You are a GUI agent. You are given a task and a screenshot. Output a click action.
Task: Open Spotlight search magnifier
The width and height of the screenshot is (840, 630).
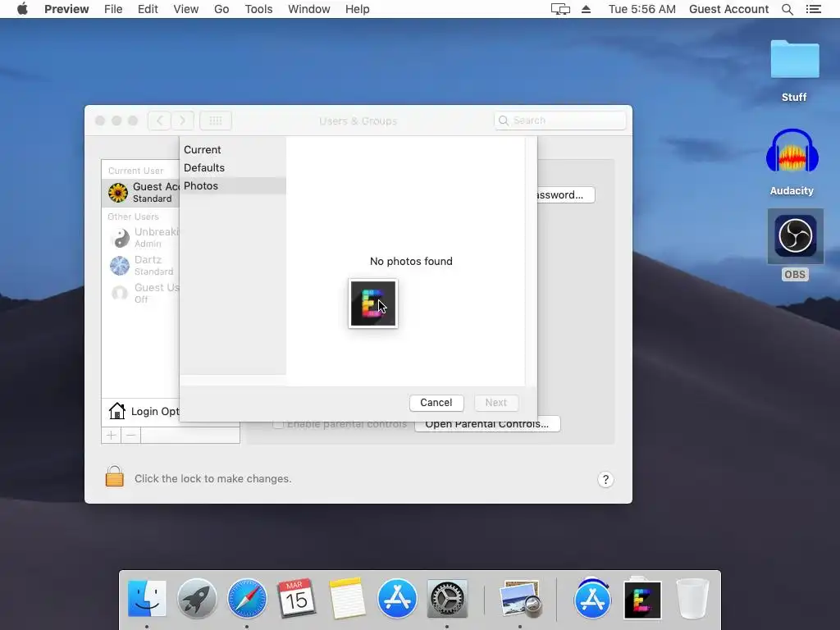pos(787,9)
